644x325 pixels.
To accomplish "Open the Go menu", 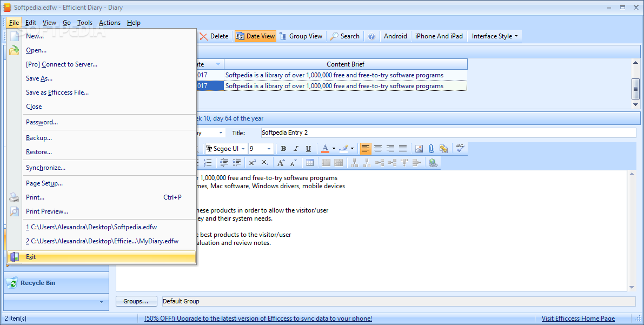I will (67, 23).
